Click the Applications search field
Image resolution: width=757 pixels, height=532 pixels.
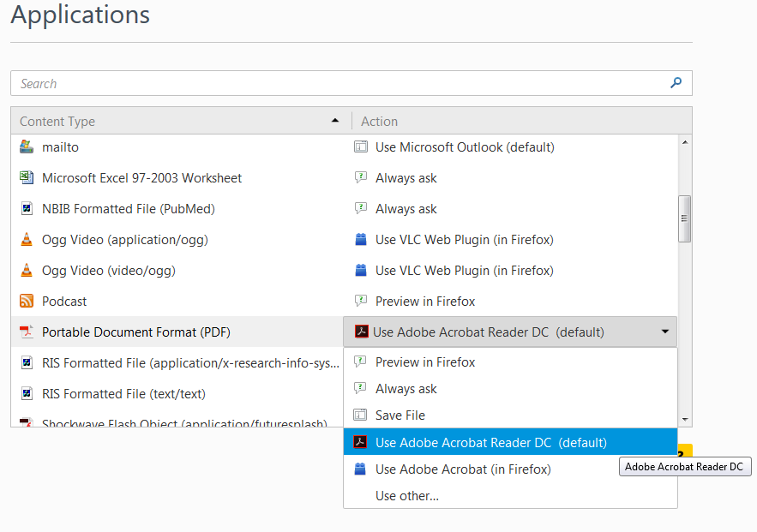(x=351, y=83)
